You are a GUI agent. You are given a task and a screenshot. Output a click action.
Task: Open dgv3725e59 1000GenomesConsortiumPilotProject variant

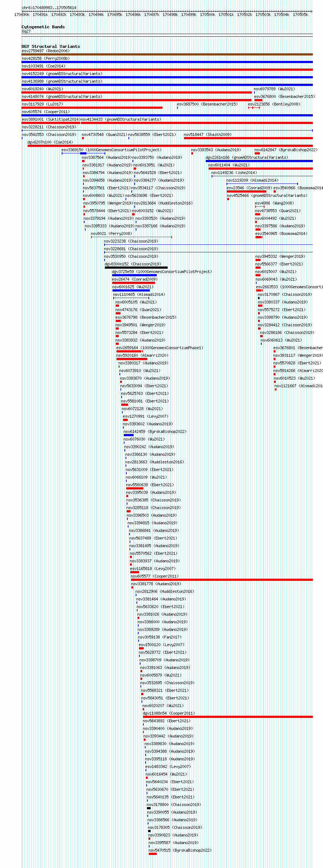point(161,272)
